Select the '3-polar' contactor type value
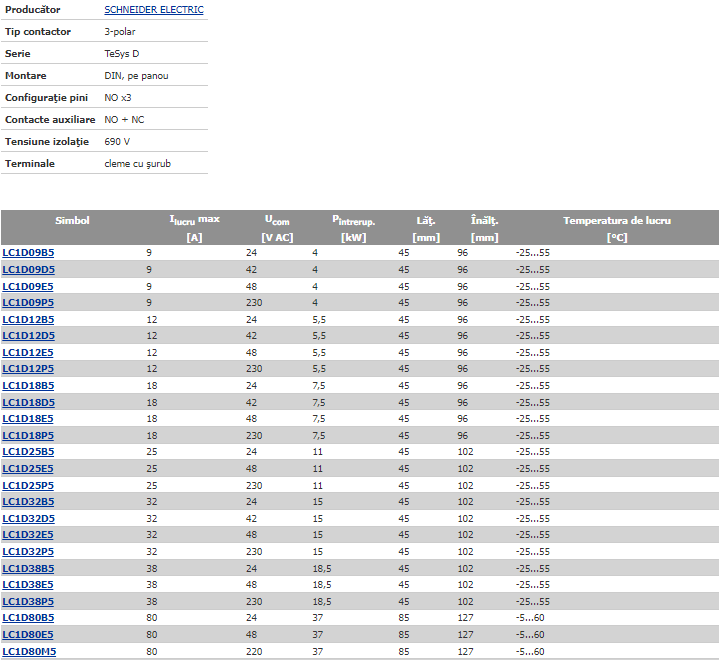719x660 pixels. point(120,32)
